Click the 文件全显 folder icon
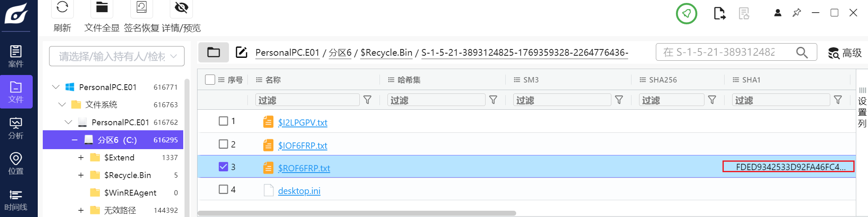The image size is (868, 217). click(102, 8)
